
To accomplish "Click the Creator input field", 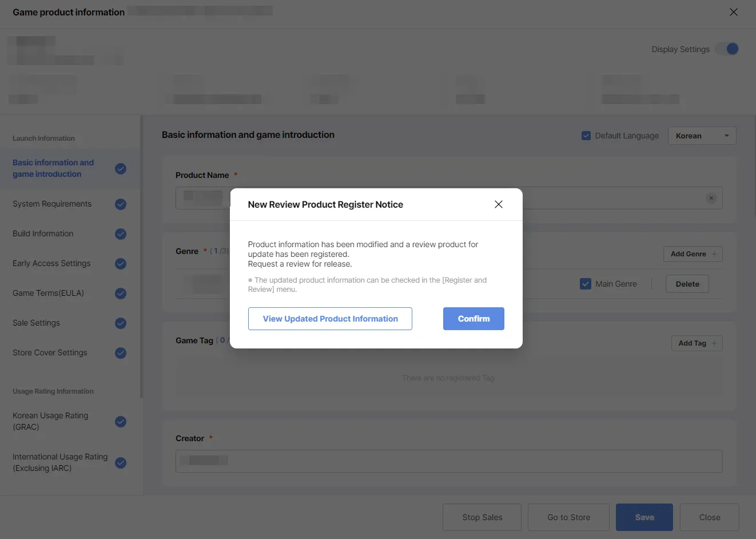I will coord(449,461).
